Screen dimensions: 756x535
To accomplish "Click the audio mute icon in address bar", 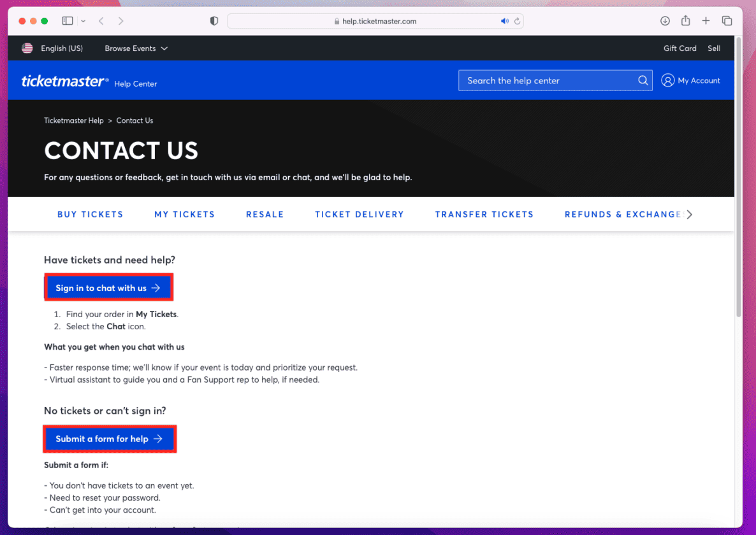I will (x=504, y=20).
